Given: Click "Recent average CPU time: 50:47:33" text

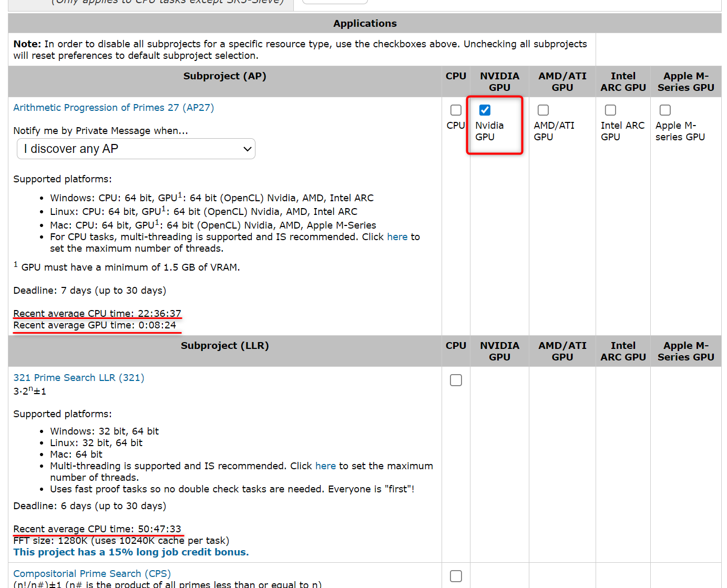Looking at the screenshot, I should click(x=97, y=529).
